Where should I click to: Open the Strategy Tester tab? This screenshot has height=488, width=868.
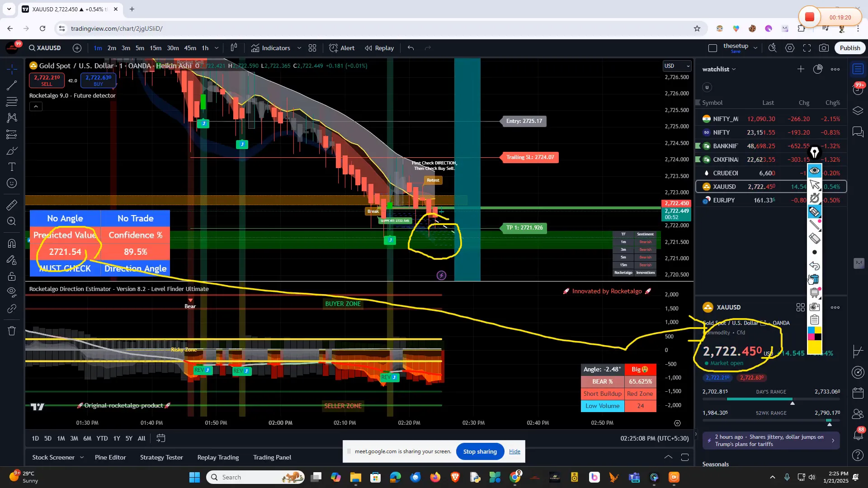(161, 457)
